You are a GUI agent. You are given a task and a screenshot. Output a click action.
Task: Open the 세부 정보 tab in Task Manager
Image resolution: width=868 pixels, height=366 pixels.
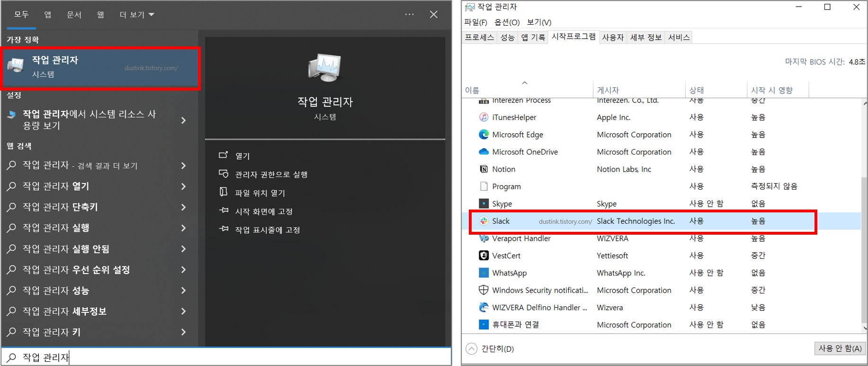[x=646, y=37]
